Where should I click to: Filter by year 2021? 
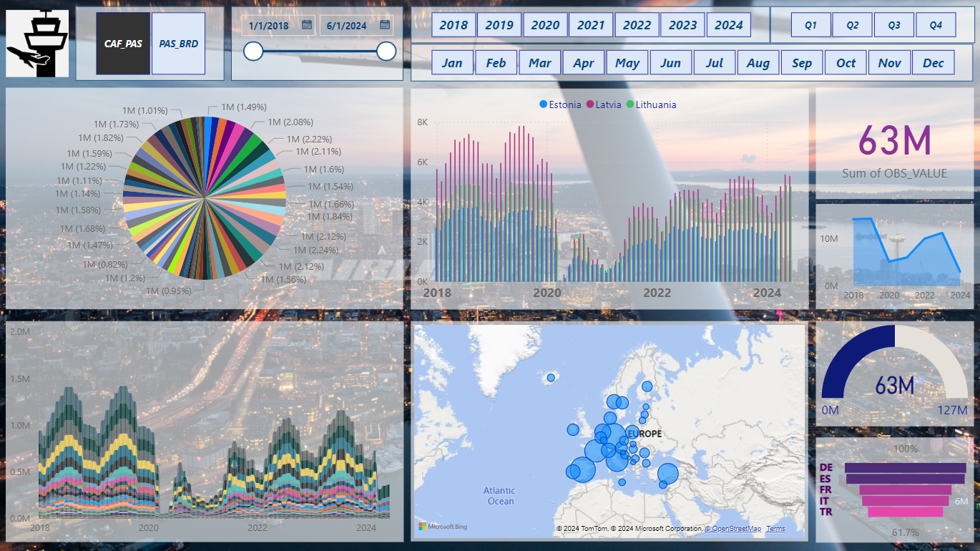coord(591,25)
